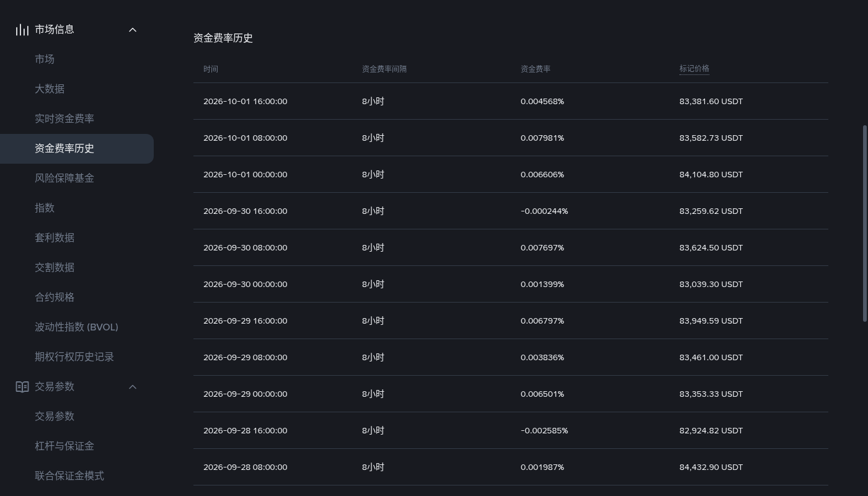Click the 资金费率历史 table title

coord(223,38)
